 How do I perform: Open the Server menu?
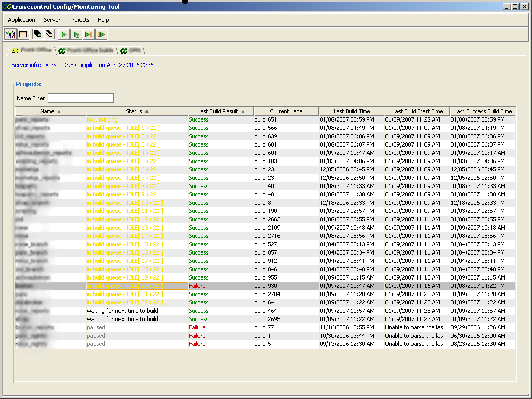[52, 20]
